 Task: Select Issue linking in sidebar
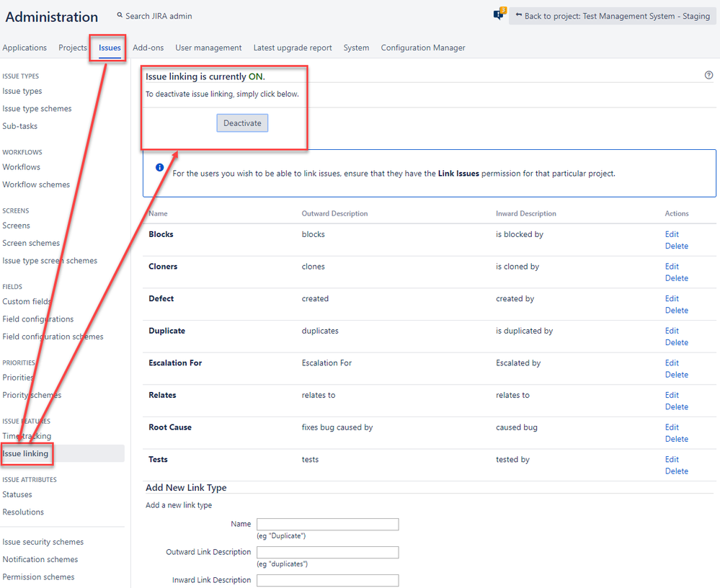pyautogui.click(x=25, y=453)
